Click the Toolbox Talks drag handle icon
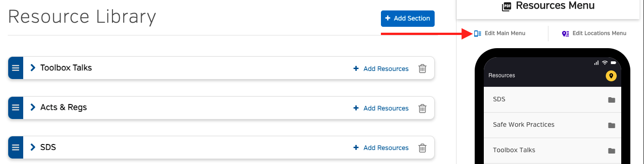 [x=15, y=68]
